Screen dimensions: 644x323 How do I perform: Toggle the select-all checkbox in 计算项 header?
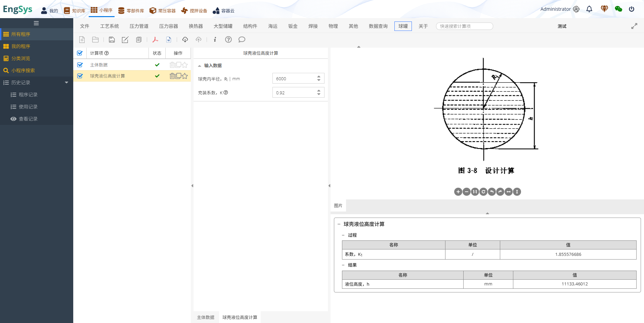80,53
